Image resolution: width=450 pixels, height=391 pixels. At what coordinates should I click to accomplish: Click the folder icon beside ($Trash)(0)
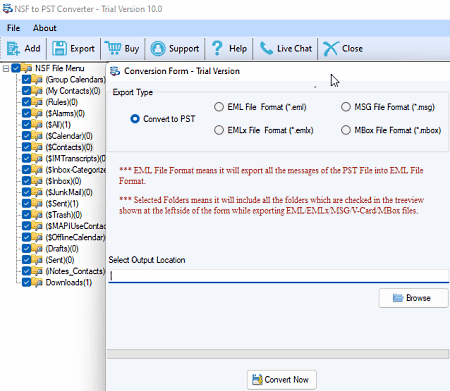pyautogui.click(x=37, y=215)
